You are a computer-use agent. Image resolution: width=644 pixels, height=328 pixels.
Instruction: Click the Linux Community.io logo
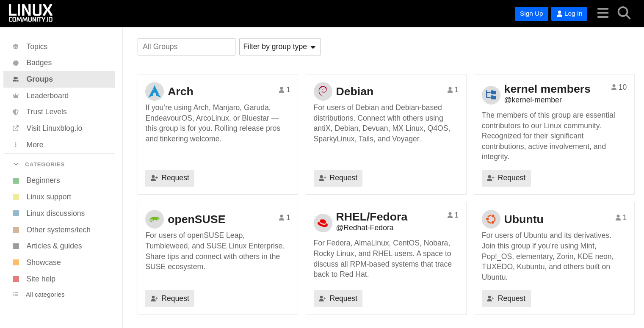[30, 13]
